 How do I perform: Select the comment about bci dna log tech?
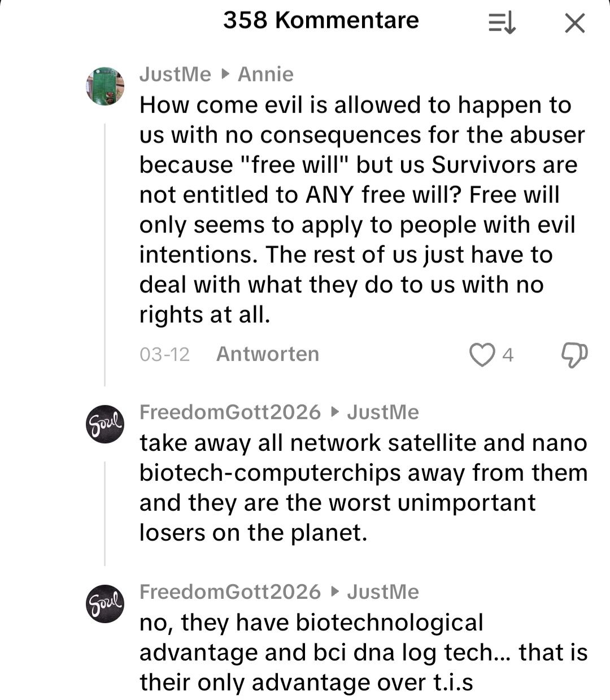click(361, 653)
